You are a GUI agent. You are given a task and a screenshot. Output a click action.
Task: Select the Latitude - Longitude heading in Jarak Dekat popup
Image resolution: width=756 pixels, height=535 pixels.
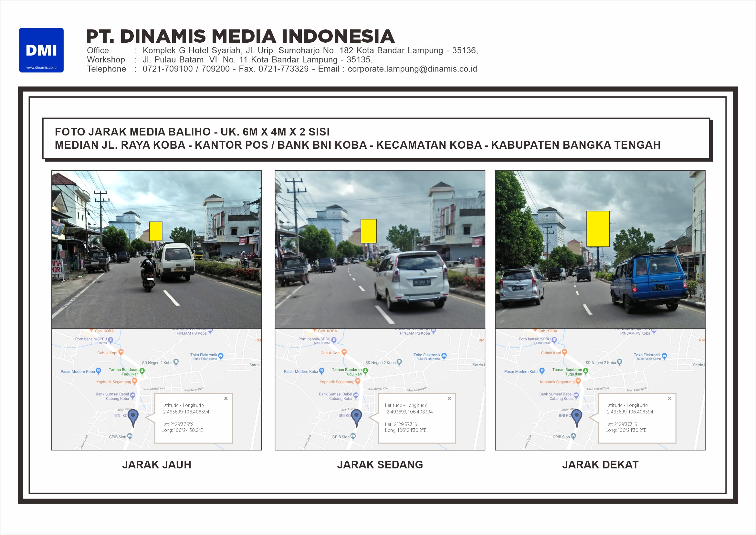click(x=626, y=405)
